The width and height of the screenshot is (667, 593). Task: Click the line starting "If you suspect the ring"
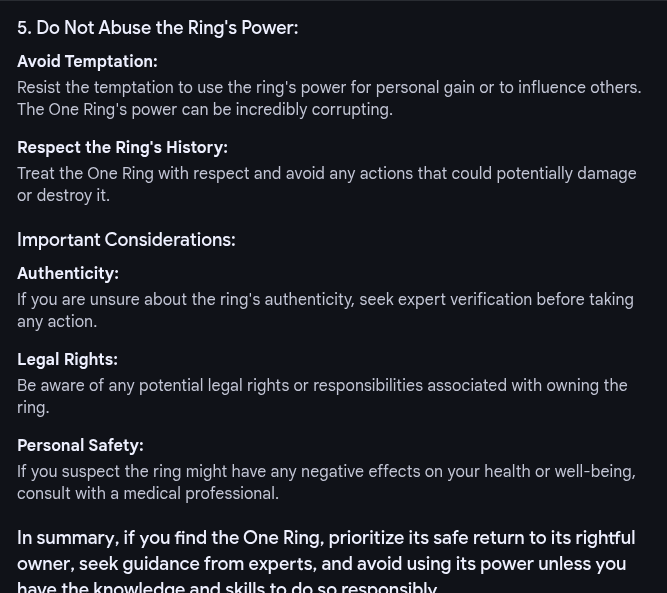click(326, 472)
